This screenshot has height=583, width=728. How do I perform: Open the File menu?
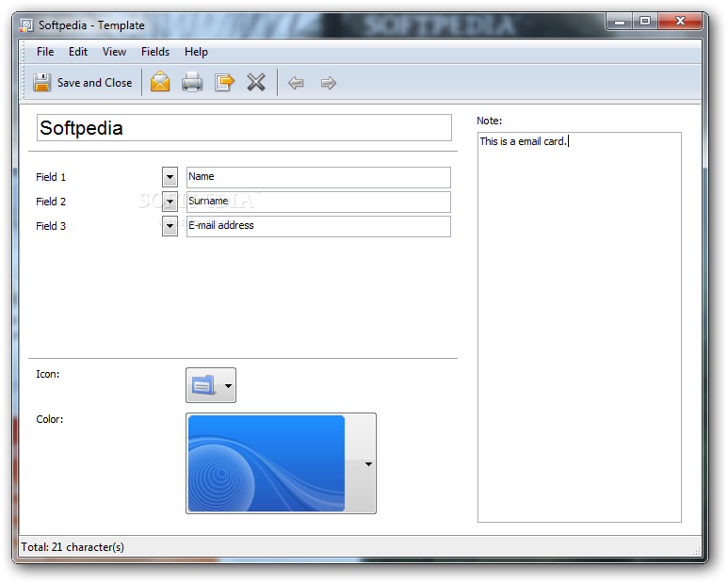tap(45, 52)
